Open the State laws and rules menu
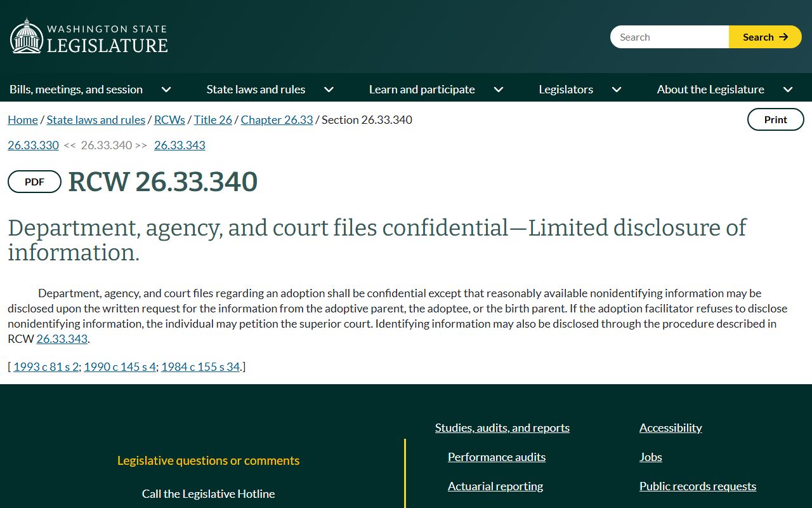The width and height of the screenshot is (812, 508). [256, 90]
